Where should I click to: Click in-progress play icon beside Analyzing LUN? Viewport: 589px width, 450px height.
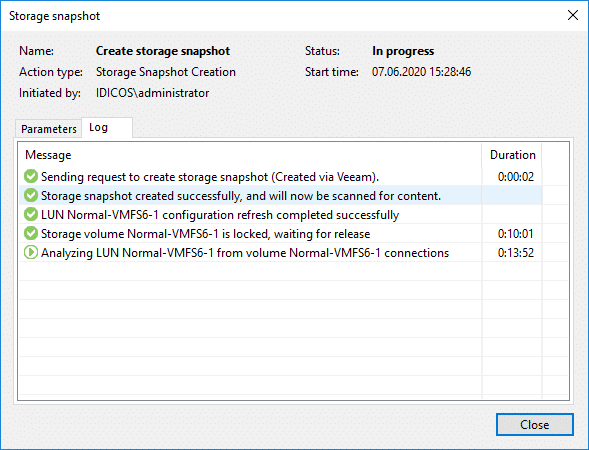pos(31,252)
